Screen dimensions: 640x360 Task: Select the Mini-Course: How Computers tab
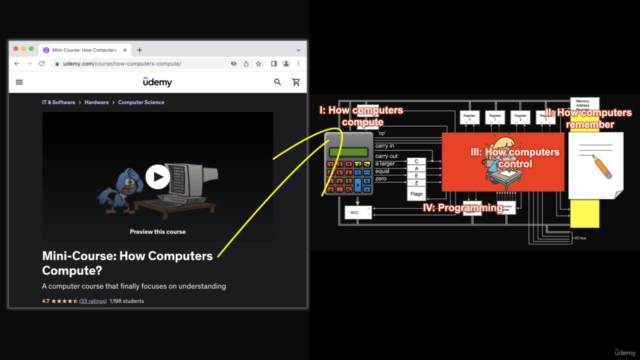tap(85, 50)
